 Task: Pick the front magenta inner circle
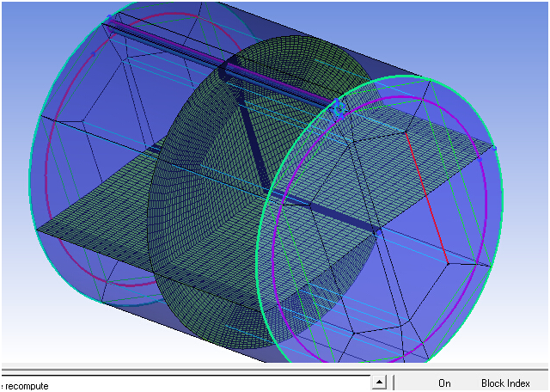273,258
